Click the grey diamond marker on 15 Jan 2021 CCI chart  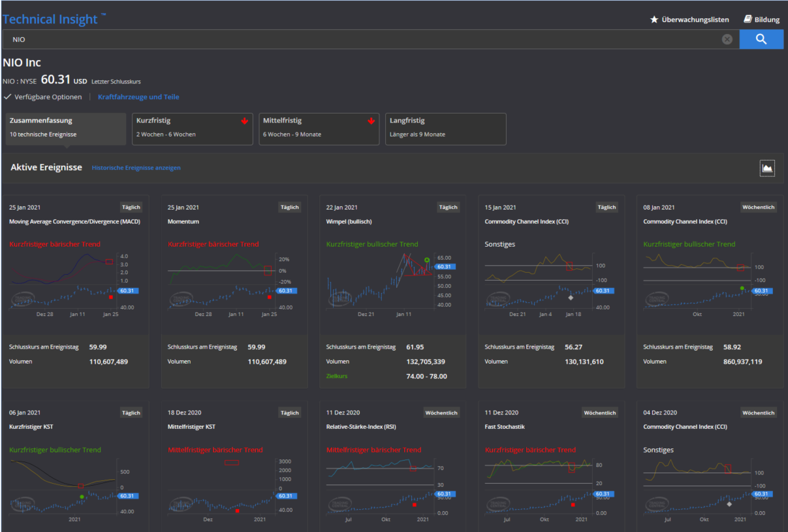pyautogui.click(x=571, y=297)
